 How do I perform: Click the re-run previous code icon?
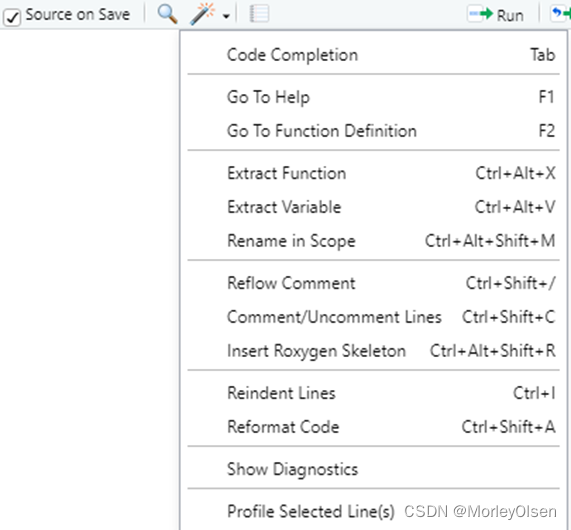[560, 15]
